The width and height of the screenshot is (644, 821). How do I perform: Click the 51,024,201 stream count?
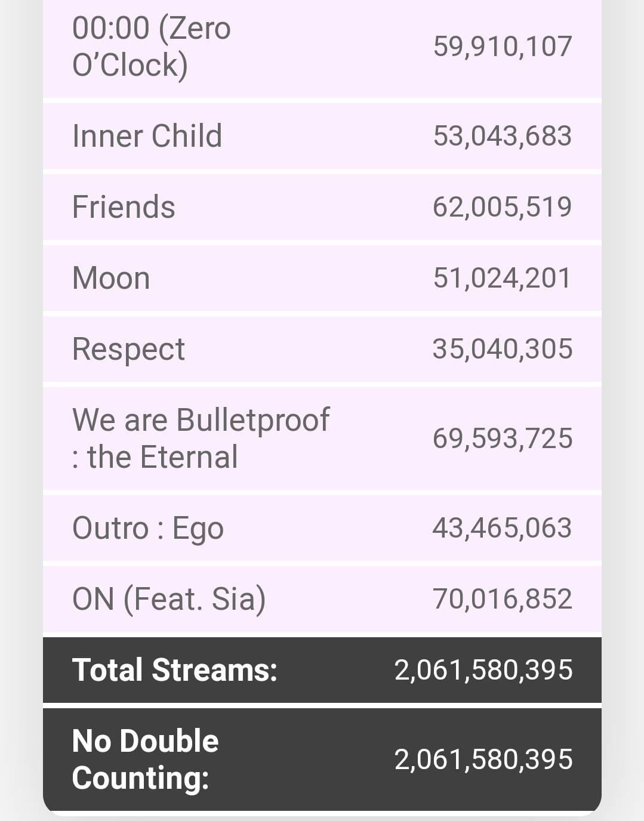point(503,278)
